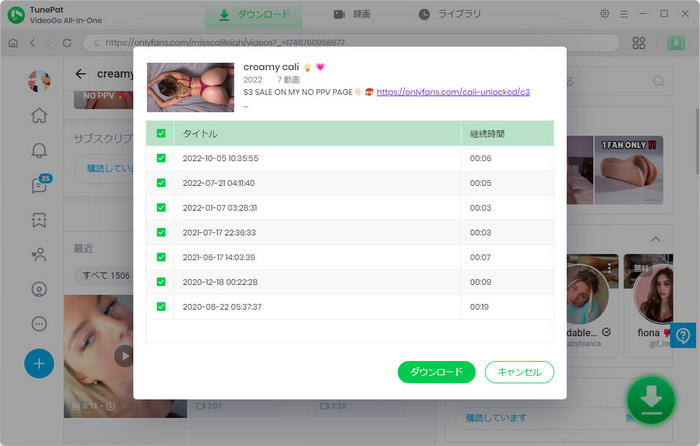Uncheck video 2021-06-17 14:03:39
700x446 pixels.
pyautogui.click(x=161, y=257)
